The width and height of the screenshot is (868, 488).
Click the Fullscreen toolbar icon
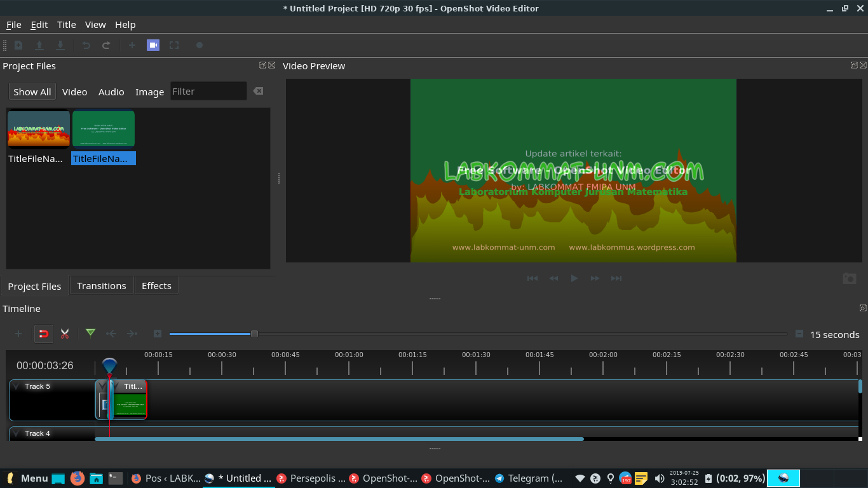[x=174, y=45]
